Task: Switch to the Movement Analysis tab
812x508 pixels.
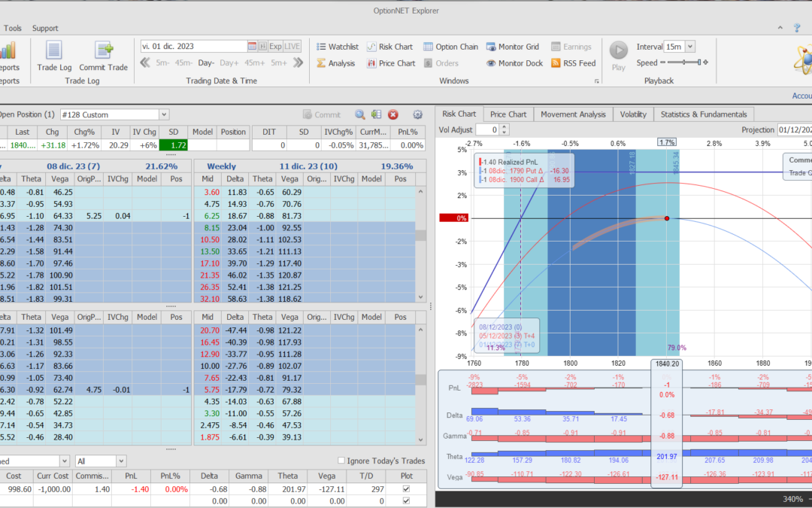Action: tap(573, 114)
